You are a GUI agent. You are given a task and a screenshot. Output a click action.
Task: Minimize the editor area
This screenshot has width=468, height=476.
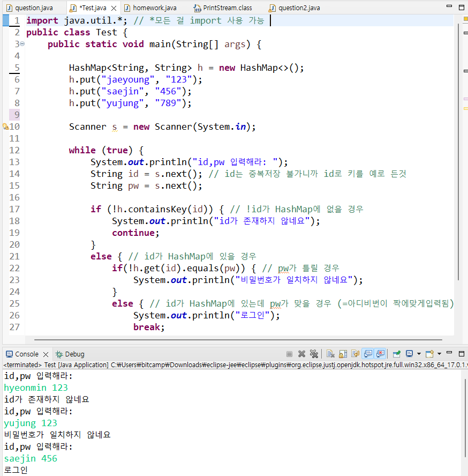pos(449,6)
